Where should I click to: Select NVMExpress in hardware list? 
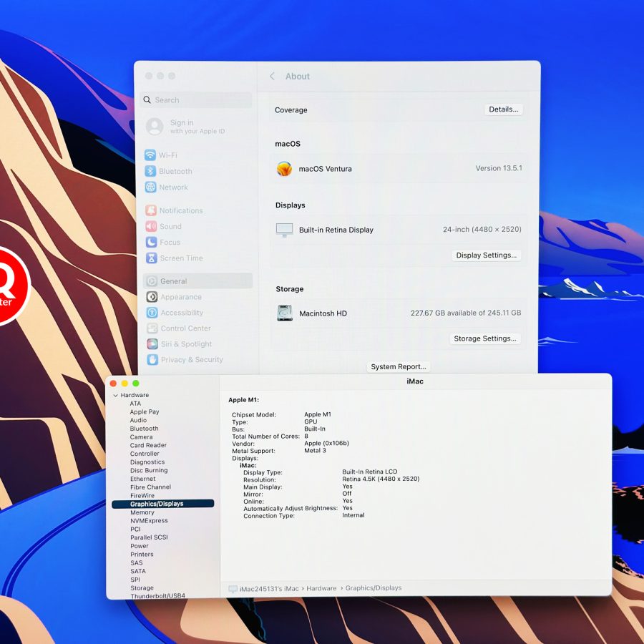(149, 521)
